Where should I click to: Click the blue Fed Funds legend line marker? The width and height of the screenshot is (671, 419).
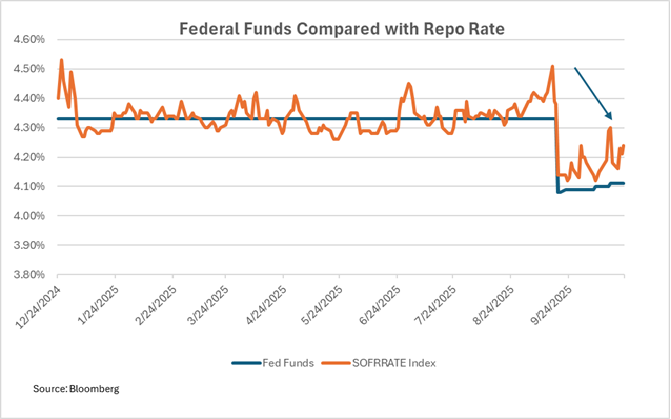tap(246, 363)
